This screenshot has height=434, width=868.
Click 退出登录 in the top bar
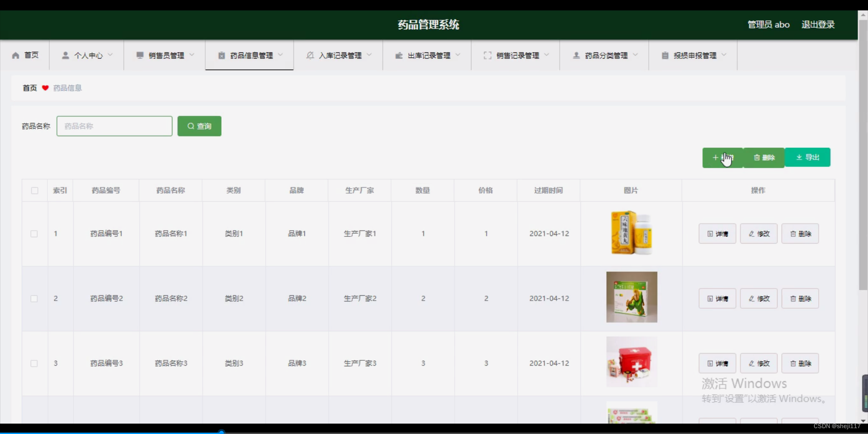[x=818, y=24]
